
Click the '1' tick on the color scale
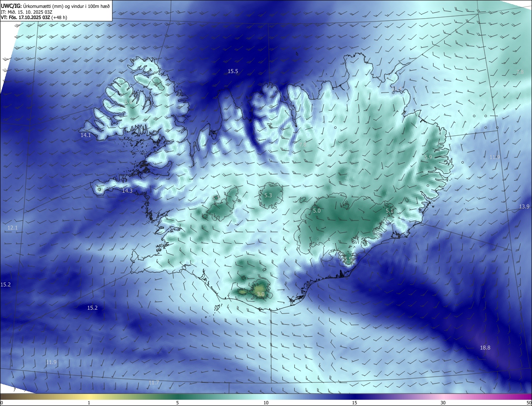click(89, 403)
